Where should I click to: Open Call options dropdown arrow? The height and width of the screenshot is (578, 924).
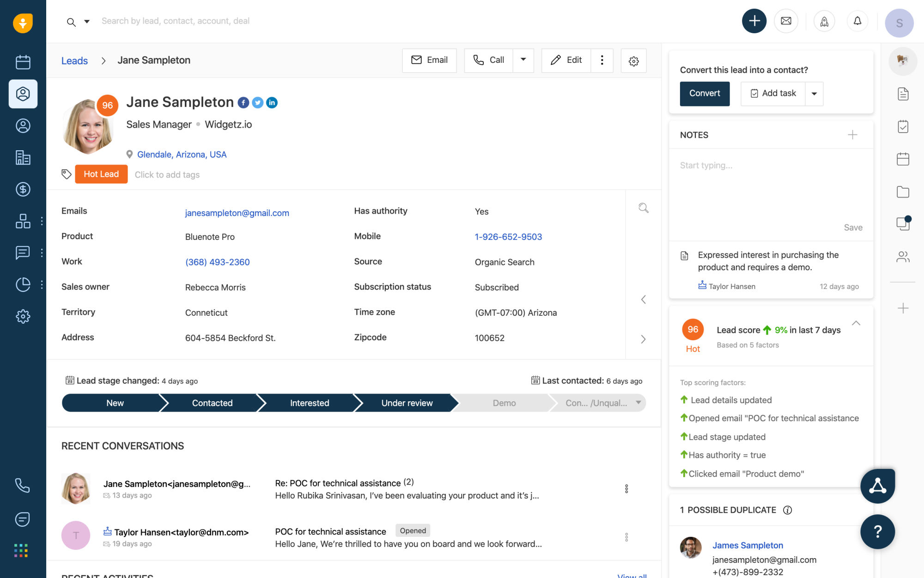pyautogui.click(x=523, y=60)
